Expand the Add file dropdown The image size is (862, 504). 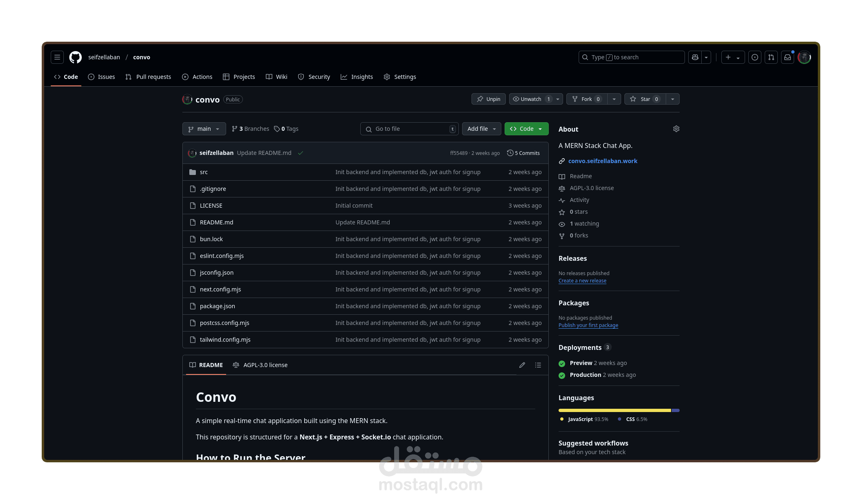(482, 129)
